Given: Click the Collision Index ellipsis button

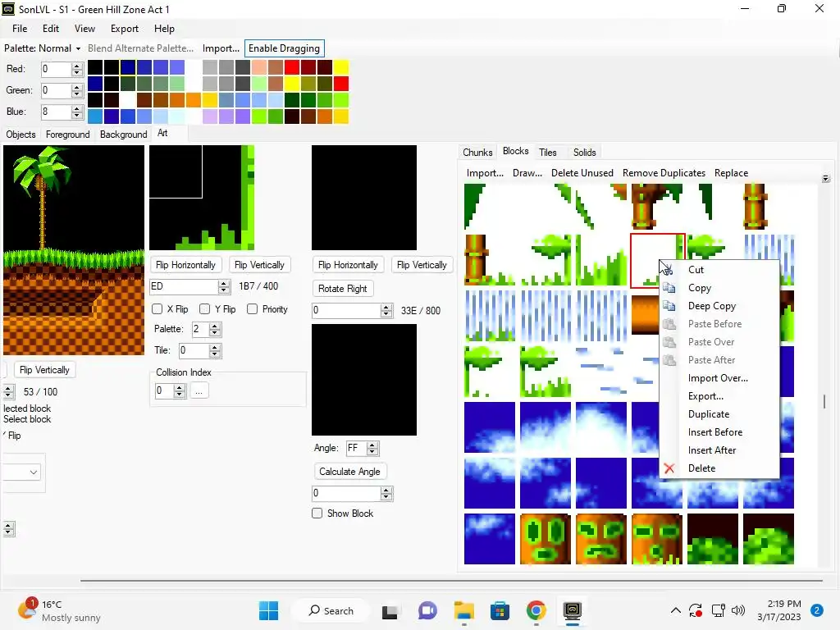Looking at the screenshot, I should [x=199, y=390].
